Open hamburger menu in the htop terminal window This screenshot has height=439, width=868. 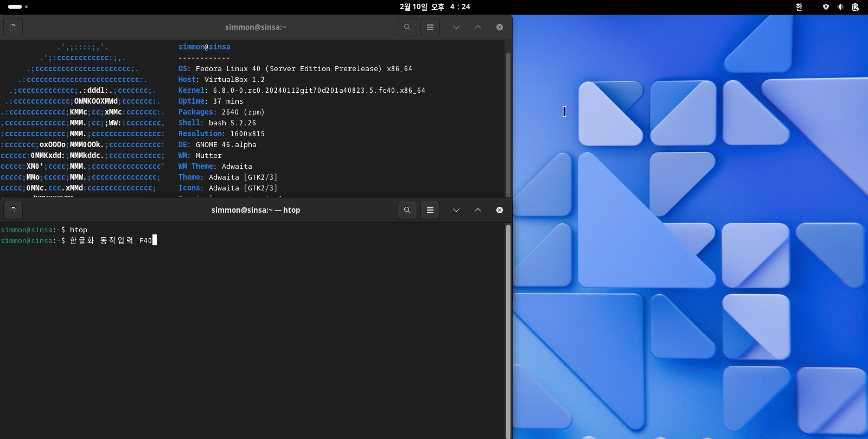pos(430,210)
